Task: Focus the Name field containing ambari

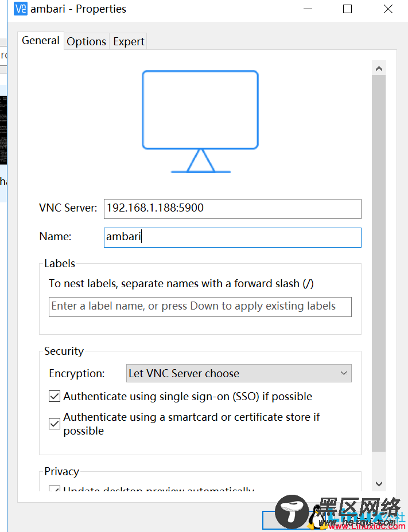Action: point(232,237)
